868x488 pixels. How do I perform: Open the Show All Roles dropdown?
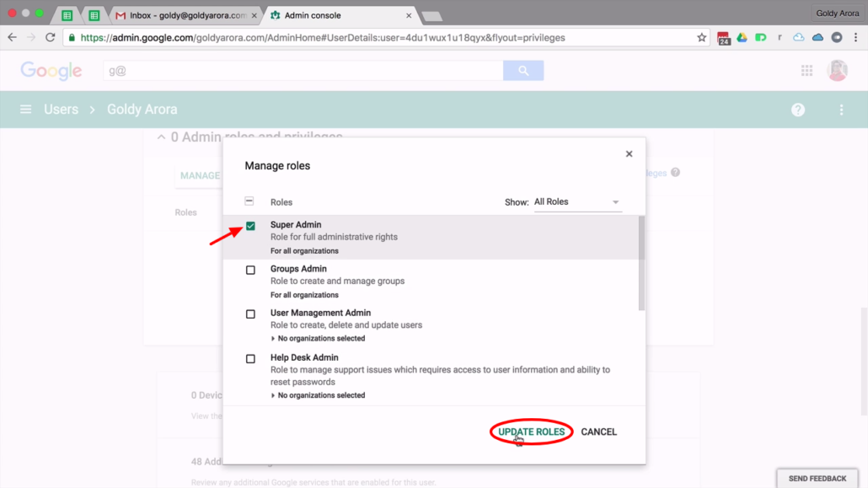point(576,202)
